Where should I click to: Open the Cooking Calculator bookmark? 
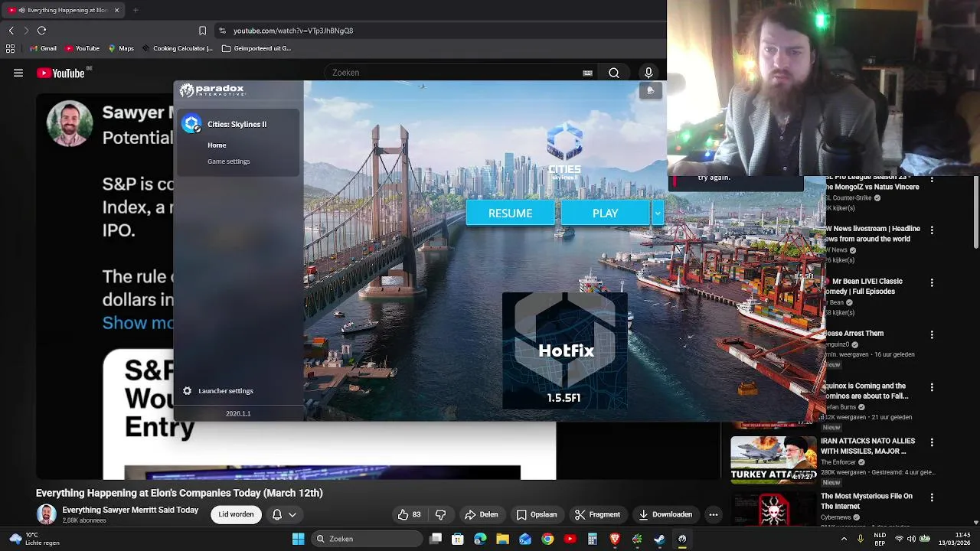pos(177,48)
